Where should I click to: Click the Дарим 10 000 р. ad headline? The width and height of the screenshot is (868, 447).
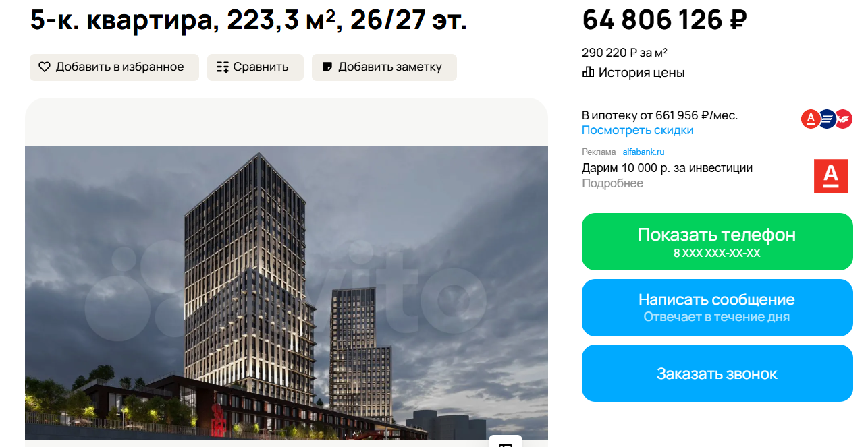667,168
